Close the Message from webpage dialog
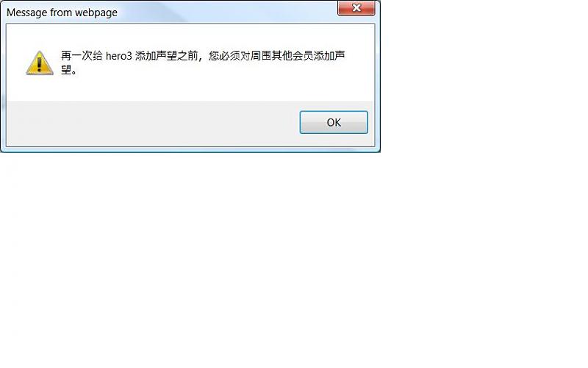Image resolution: width=588 pixels, height=368 pixels. tap(356, 8)
